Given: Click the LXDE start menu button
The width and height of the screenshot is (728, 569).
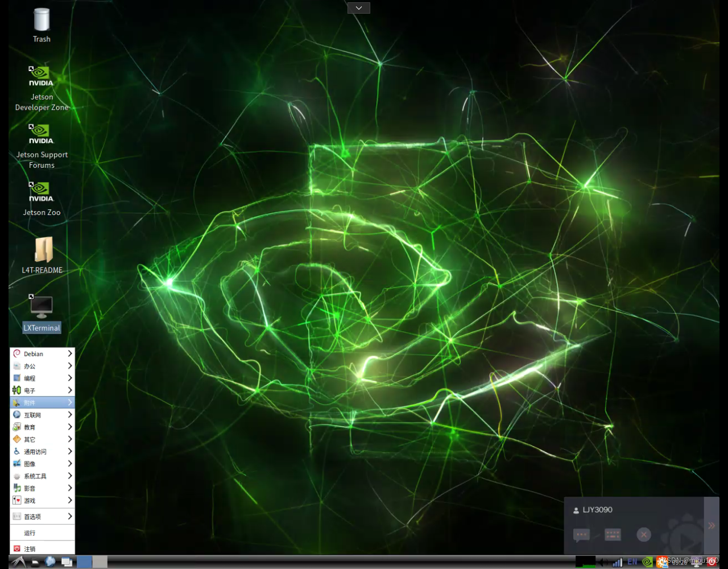Looking at the screenshot, I should pyautogui.click(x=19, y=562).
